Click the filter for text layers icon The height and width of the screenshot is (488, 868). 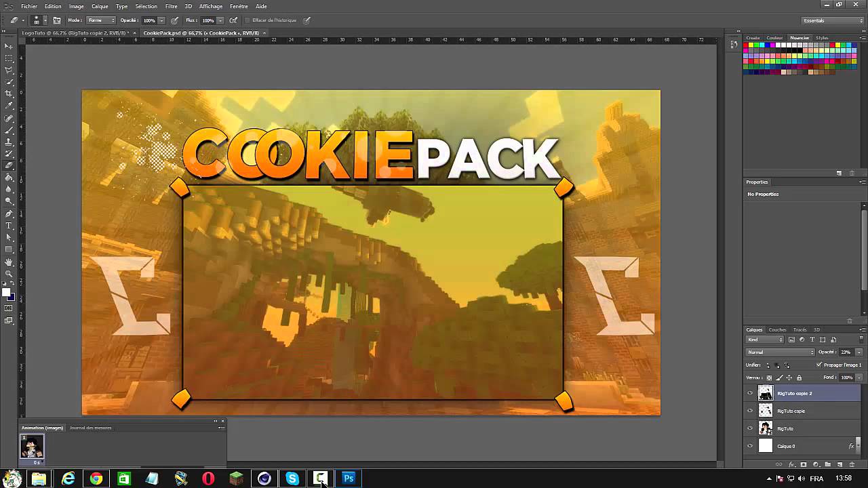point(812,340)
